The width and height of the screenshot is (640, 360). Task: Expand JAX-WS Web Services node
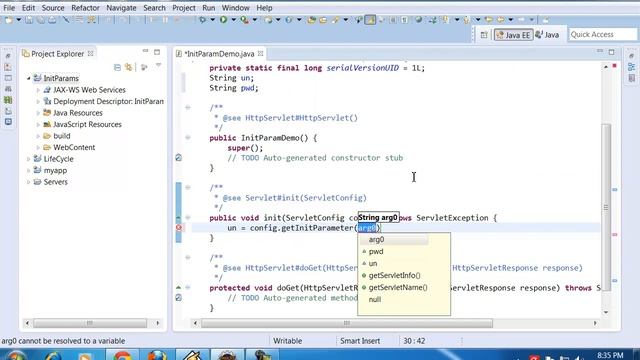pyautogui.click(x=38, y=90)
